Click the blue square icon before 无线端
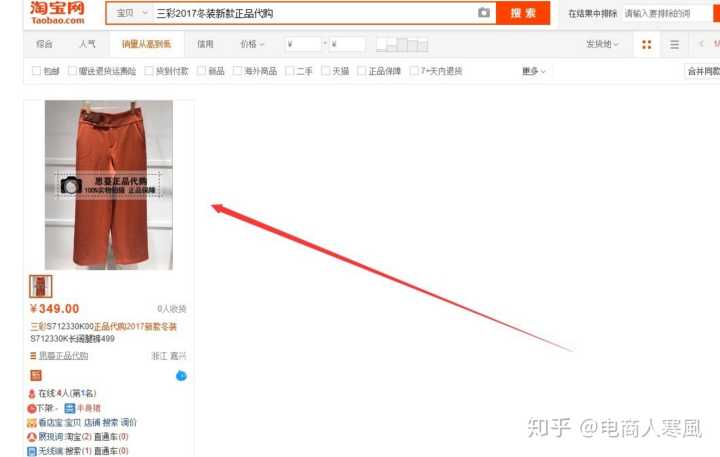 [32, 451]
